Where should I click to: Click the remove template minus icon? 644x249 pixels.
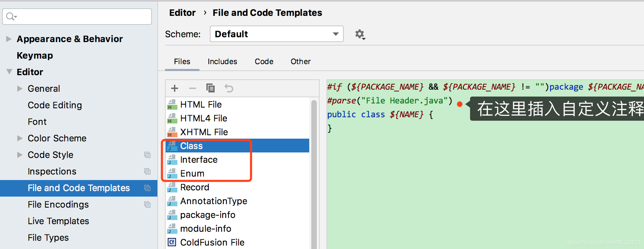point(193,88)
